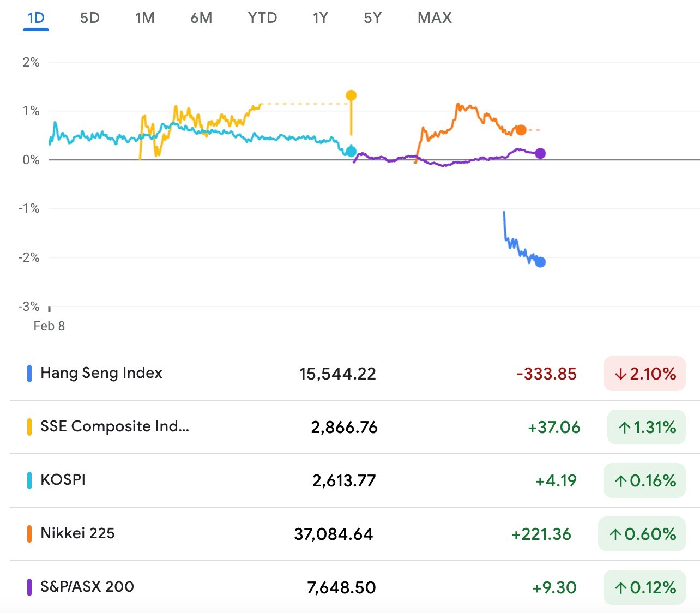Select the 1D time range tab
Screen dimensions: 700x613
36,18
